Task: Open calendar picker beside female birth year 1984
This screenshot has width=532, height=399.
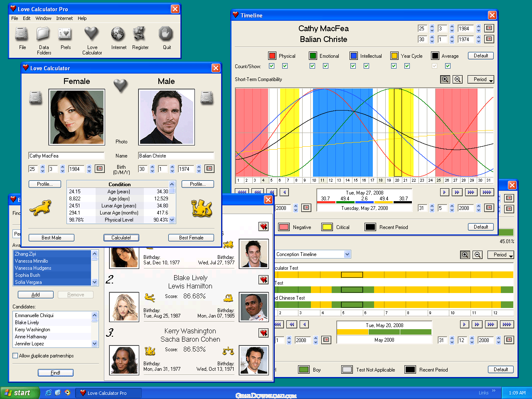Action: pos(99,169)
